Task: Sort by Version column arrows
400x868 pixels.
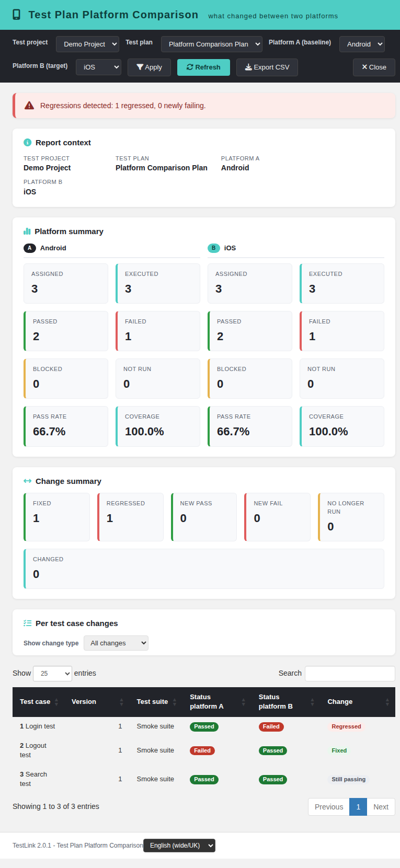Action: 121,702
